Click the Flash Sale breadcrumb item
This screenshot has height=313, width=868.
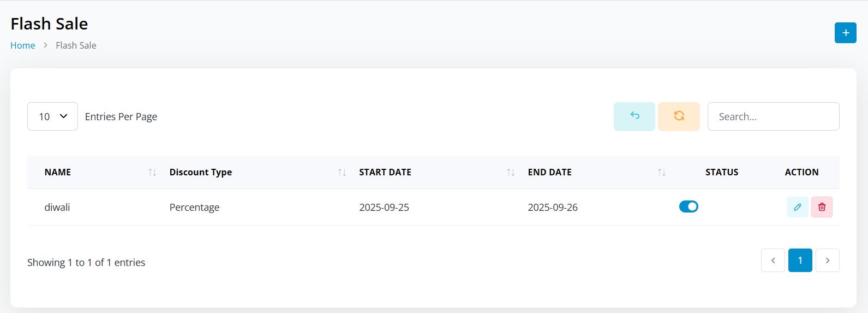(x=76, y=45)
